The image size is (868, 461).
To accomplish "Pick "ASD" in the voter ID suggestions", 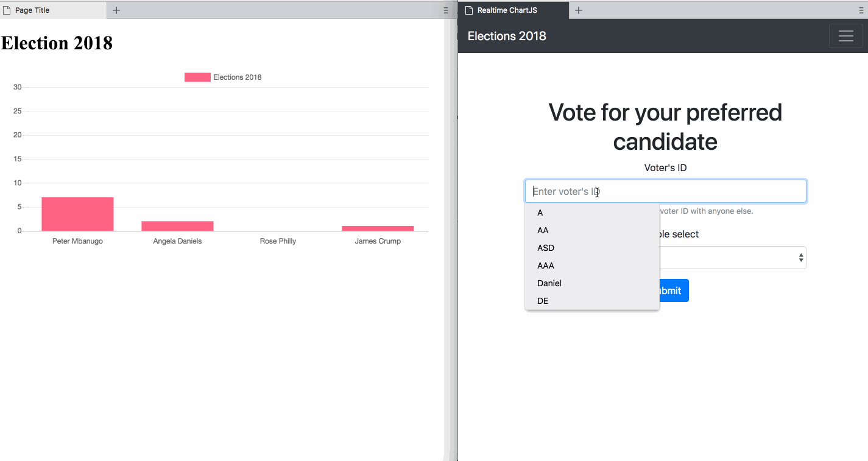I will click(x=546, y=248).
